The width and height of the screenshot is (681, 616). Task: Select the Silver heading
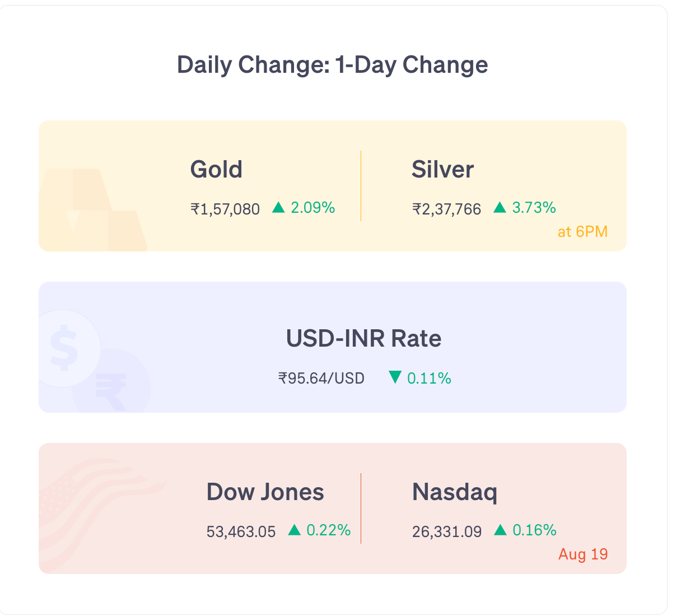tap(442, 169)
